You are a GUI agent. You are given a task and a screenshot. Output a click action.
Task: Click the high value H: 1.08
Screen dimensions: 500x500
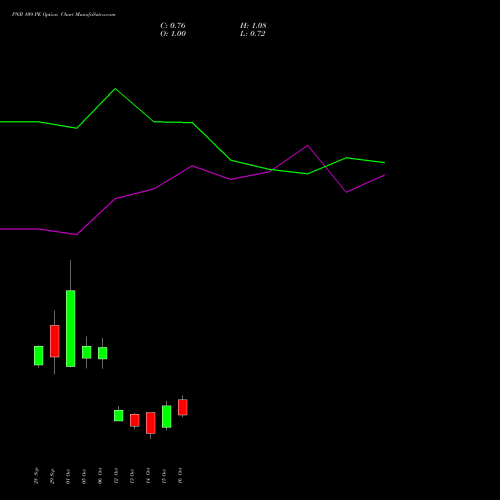coord(253,26)
